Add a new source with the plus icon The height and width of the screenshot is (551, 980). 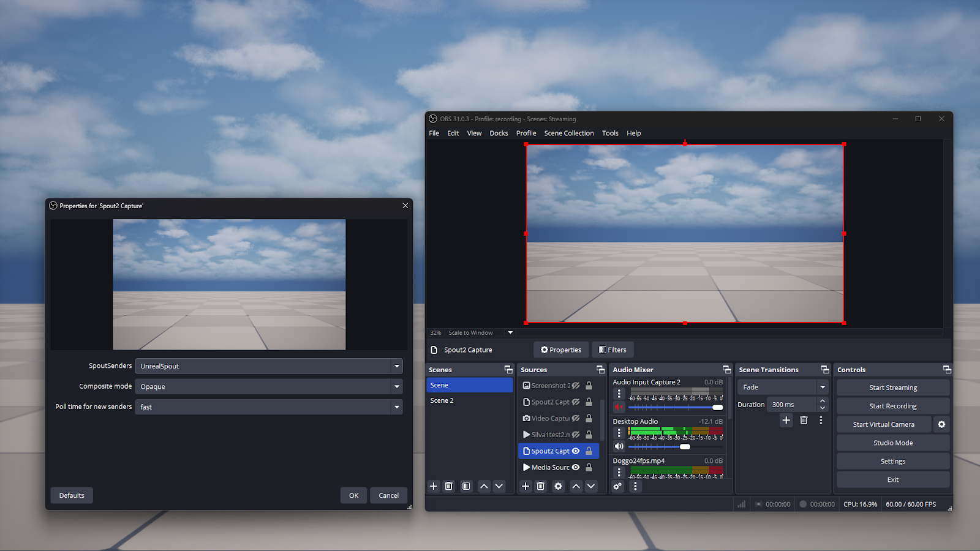(525, 486)
